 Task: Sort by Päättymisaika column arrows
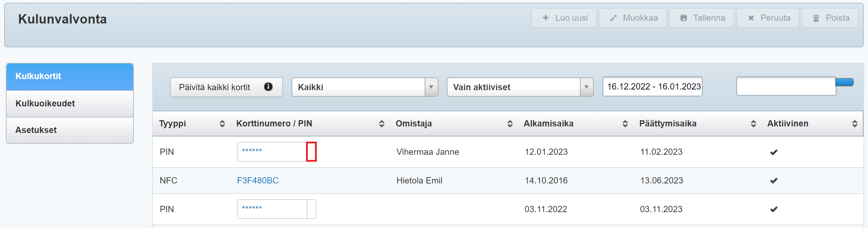754,124
